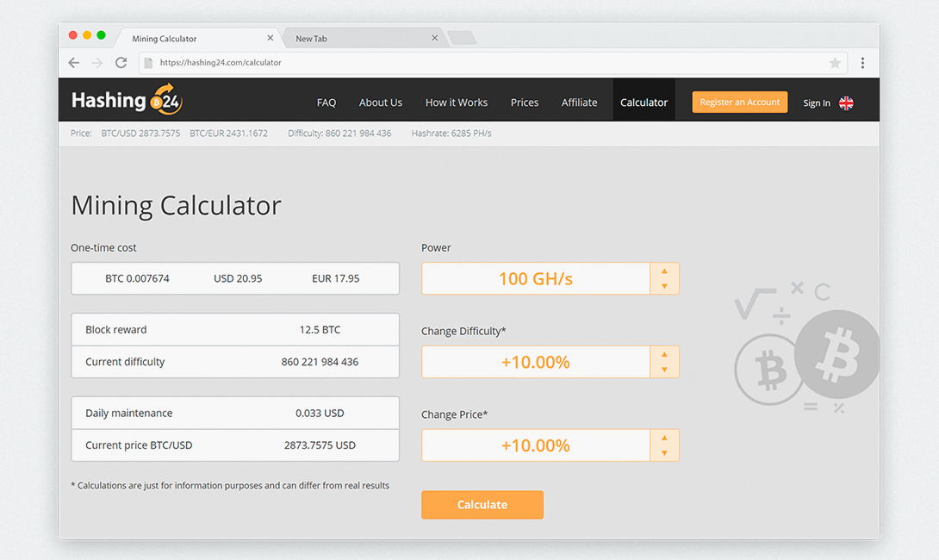Increase Power with the up arrow

(664, 271)
